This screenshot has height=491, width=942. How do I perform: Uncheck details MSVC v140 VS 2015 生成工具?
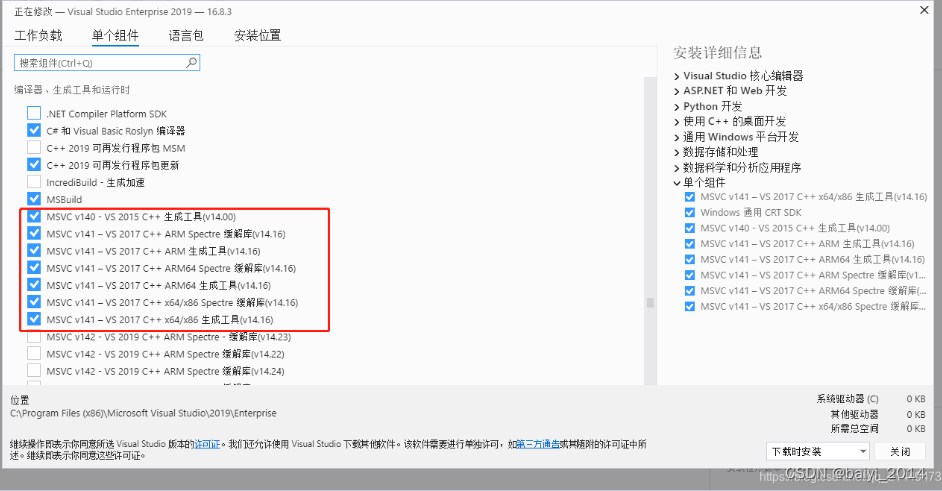tap(690, 228)
